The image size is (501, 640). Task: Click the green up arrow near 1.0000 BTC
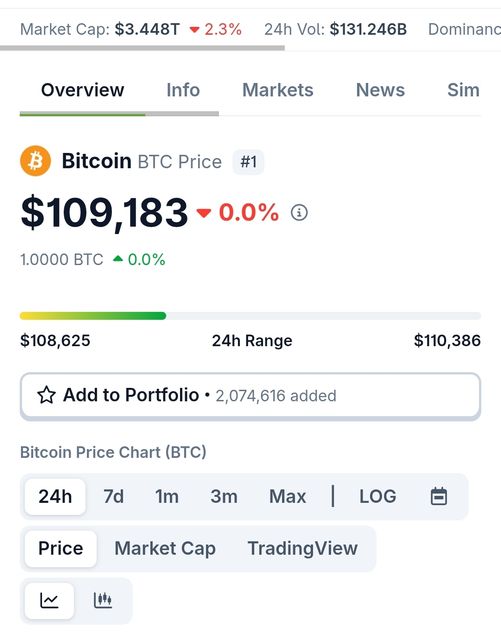click(x=118, y=259)
